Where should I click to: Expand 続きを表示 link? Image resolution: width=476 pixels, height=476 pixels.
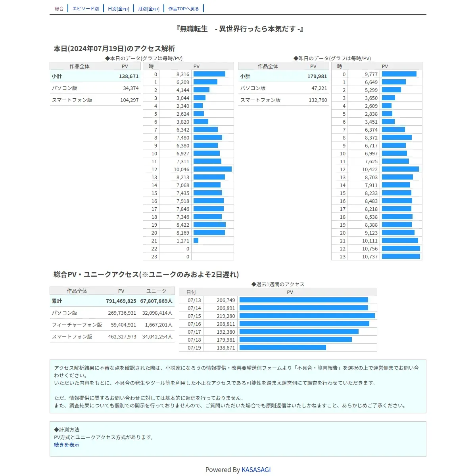[x=67, y=445]
